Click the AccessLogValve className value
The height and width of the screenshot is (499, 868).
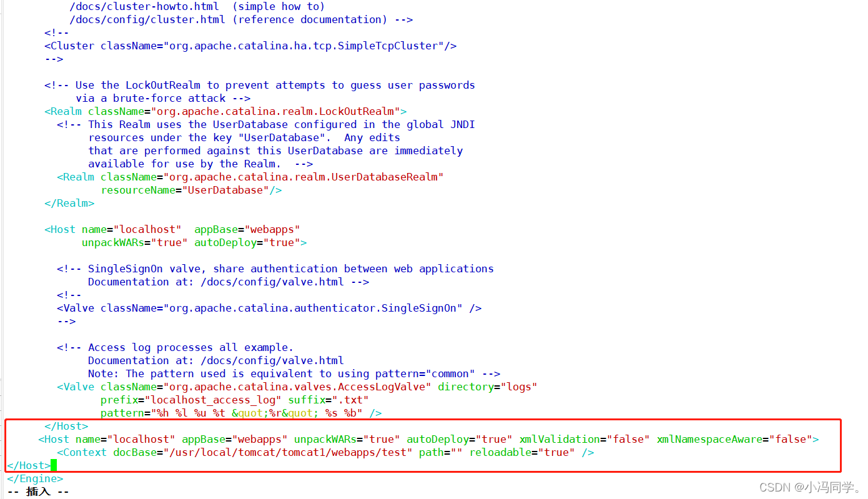pos(297,387)
